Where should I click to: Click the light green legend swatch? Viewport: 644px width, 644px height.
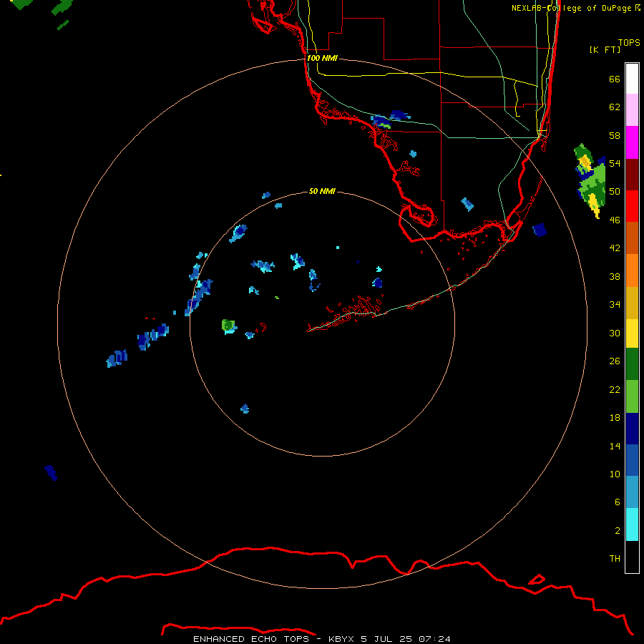tap(632, 396)
